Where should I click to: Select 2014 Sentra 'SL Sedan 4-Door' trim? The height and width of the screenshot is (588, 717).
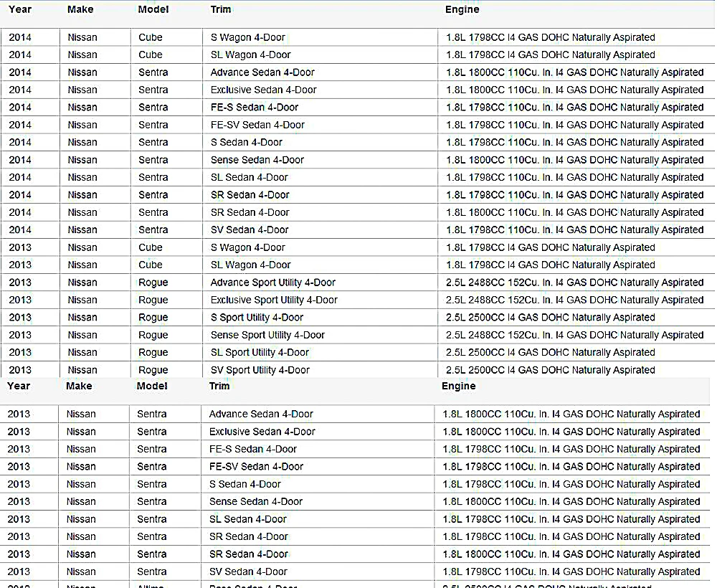(x=250, y=177)
